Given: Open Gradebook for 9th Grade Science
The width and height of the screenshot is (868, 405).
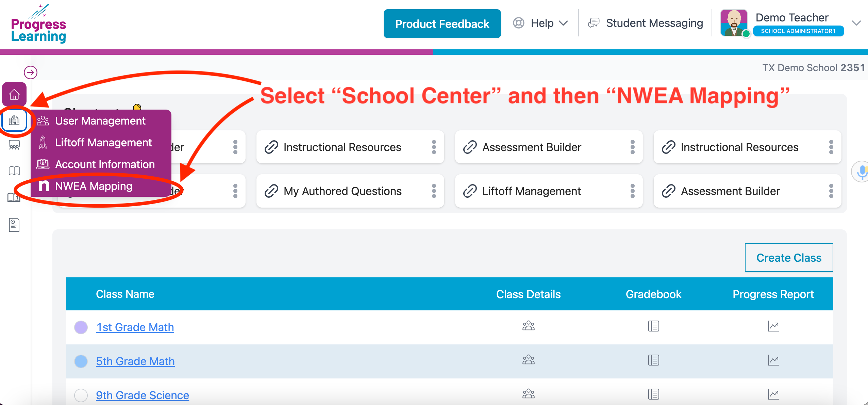Looking at the screenshot, I should coord(653,394).
